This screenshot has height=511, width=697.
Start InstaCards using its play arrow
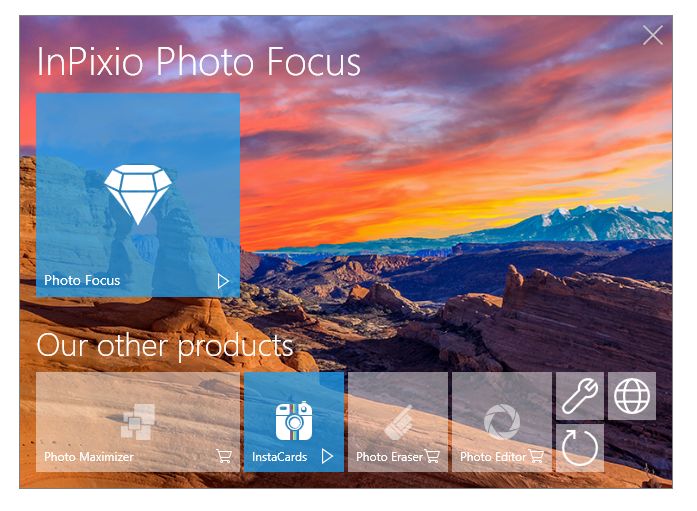coord(327,456)
